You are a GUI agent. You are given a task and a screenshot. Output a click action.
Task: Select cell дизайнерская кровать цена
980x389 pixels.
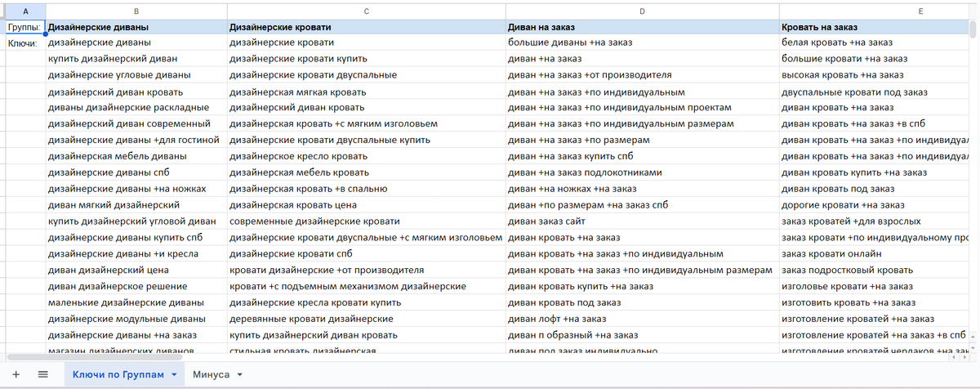pos(367,205)
